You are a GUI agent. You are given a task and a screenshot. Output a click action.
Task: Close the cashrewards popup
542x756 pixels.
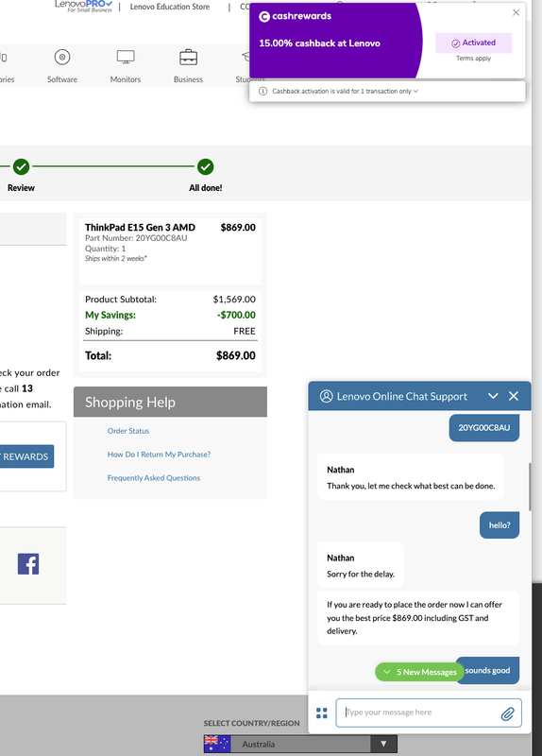(x=516, y=12)
